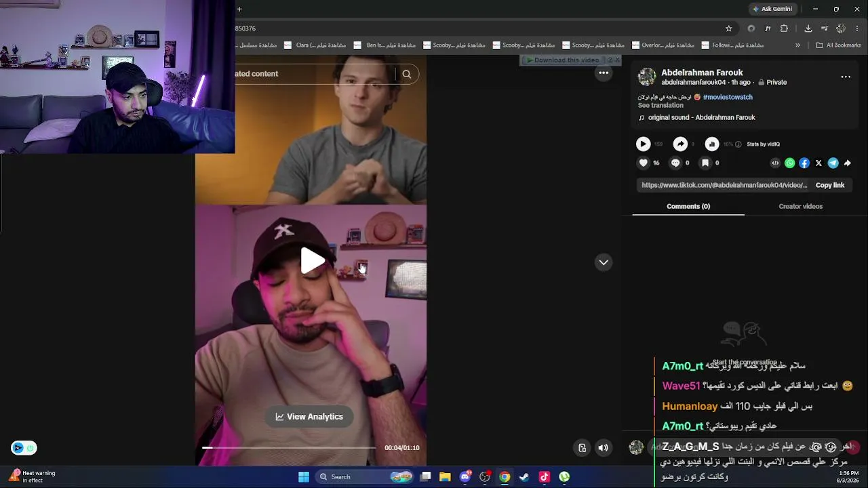Image resolution: width=868 pixels, height=488 pixels.
Task: Open the post's three-dot options menu
Action: pos(846,77)
